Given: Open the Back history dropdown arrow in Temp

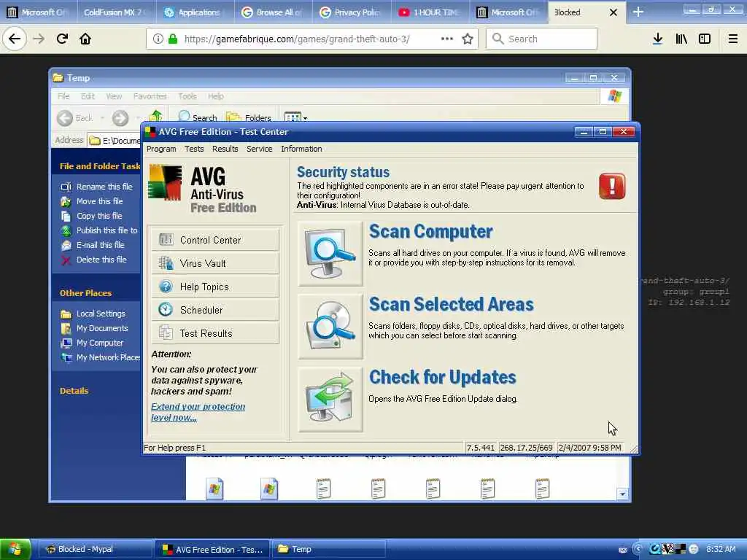Looking at the screenshot, I should [102, 118].
